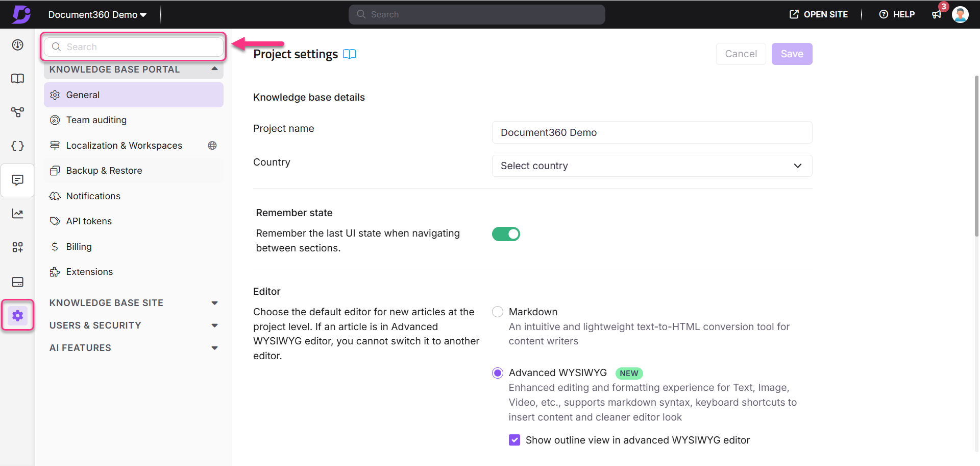Toggle the Remember state switch
Viewport: 980px width, 466px height.
[x=506, y=234]
